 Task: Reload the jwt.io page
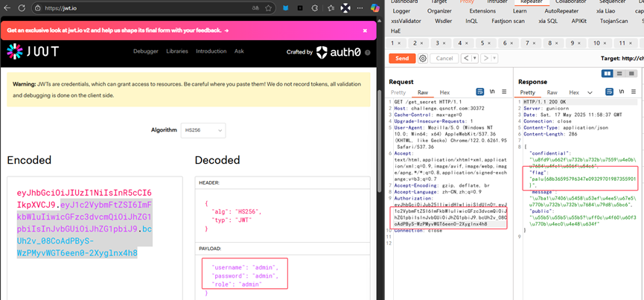pyautogui.click(x=22, y=7)
